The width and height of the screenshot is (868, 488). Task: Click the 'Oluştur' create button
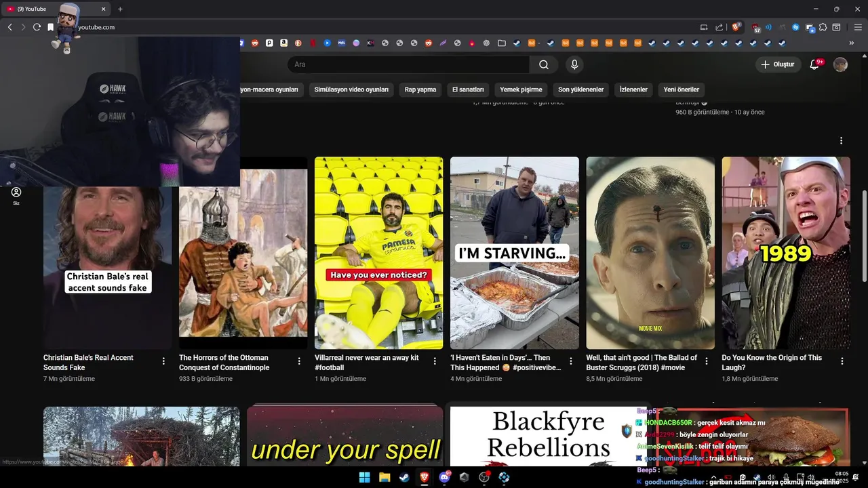pyautogui.click(x=778, y=64)
